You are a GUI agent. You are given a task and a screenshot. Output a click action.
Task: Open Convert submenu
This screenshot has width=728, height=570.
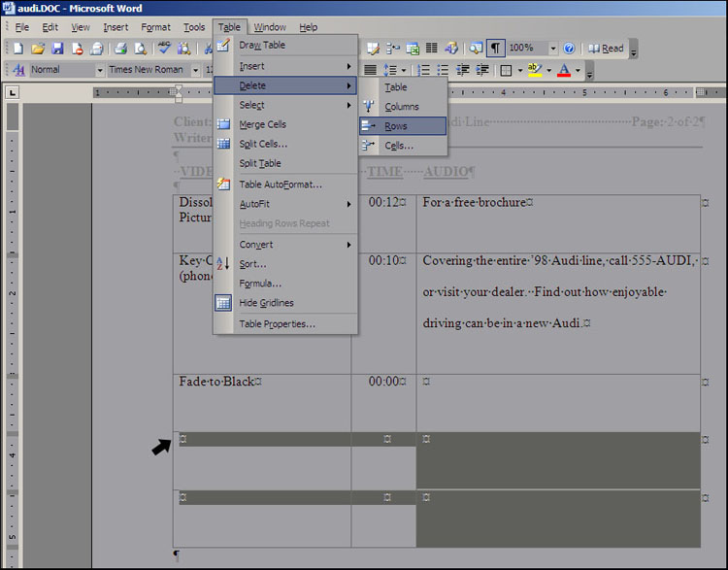[x=285, y=245]
